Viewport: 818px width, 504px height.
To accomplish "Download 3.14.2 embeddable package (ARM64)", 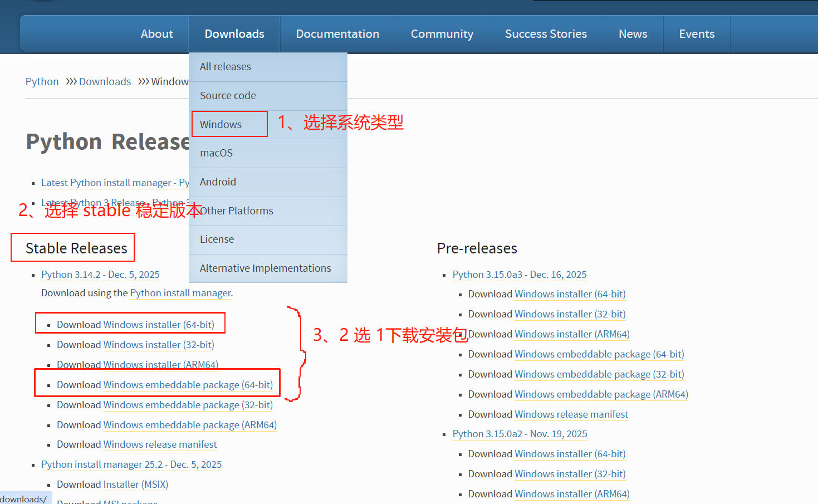I will click(190, 425).
